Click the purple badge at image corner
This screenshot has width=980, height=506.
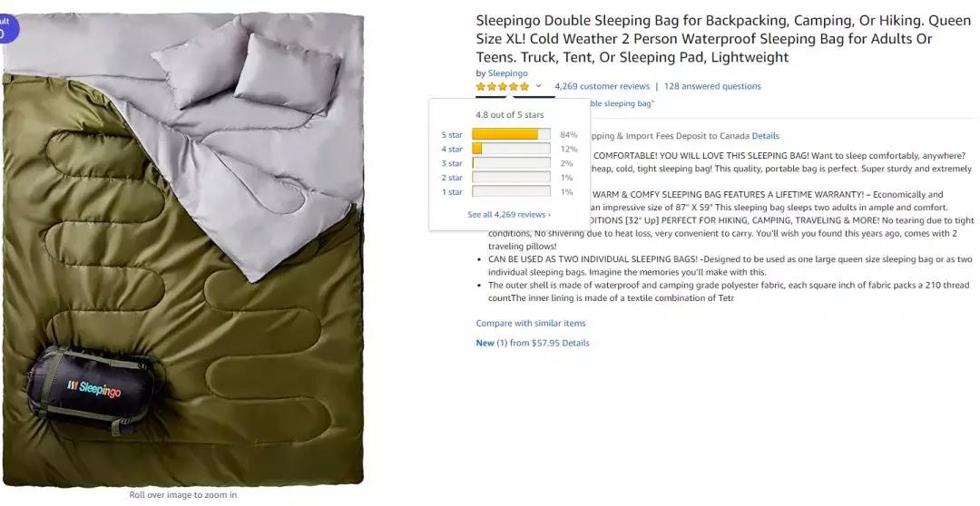7,28
